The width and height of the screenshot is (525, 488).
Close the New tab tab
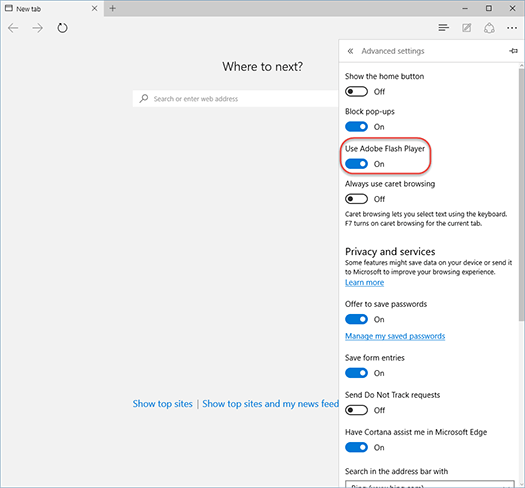click(x=94, y=8)
